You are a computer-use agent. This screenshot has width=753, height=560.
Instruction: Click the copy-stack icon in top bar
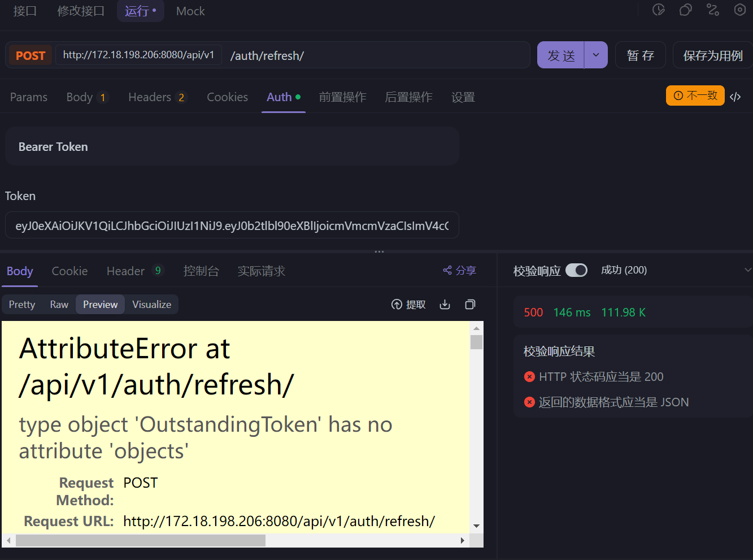686,10
